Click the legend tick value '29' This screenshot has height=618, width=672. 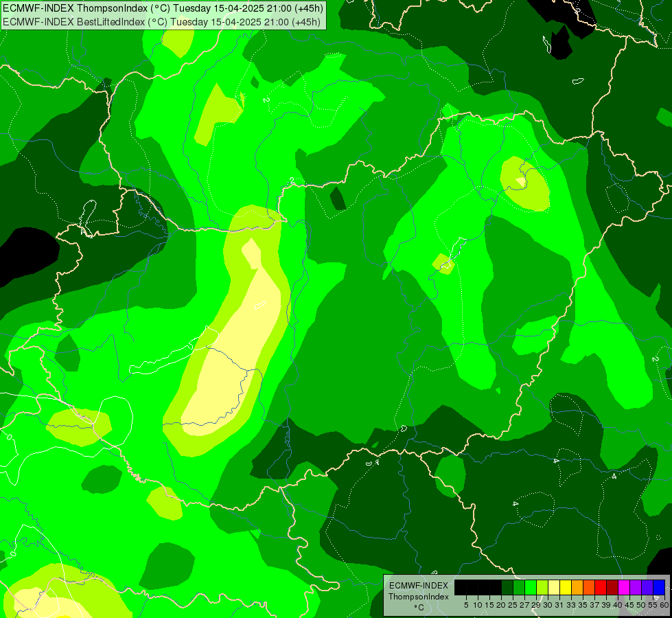pyautogui.click(x=535, y=605)
